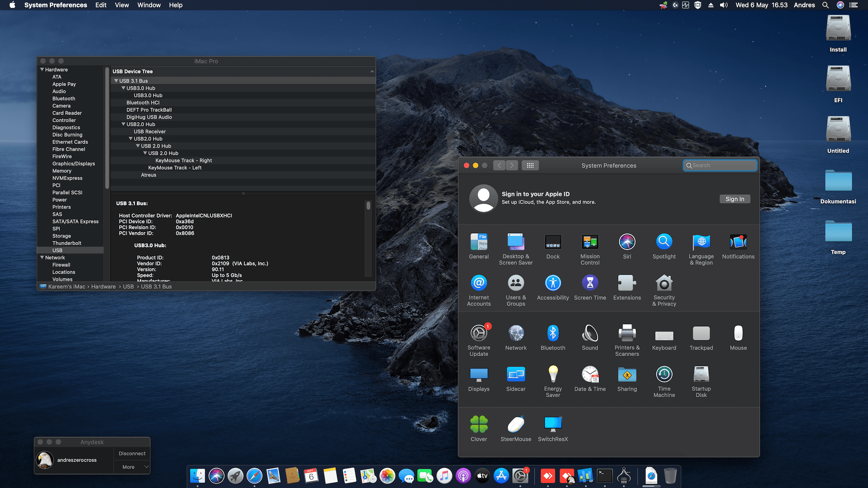Viewport: 868px width, 488px height.
Task: Open Trackpad preferences
Action: pos(701,338)
